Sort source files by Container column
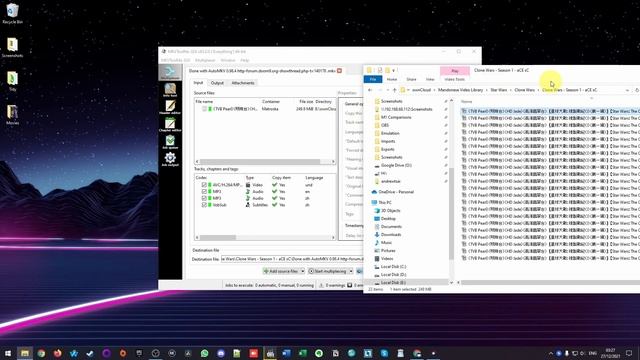 (x=271, y=101)
